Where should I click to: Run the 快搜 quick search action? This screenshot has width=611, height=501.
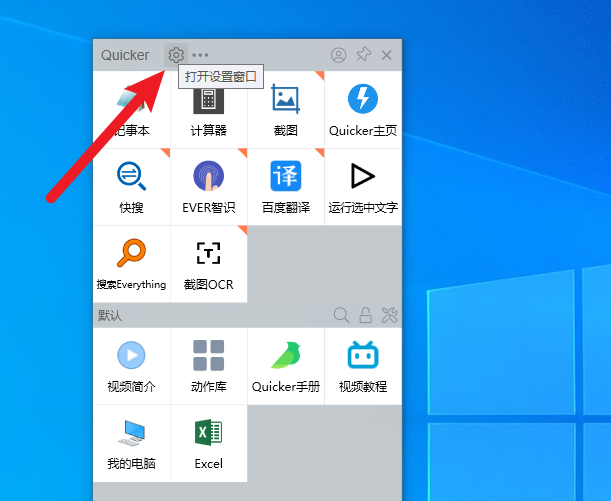pos(132,187)
